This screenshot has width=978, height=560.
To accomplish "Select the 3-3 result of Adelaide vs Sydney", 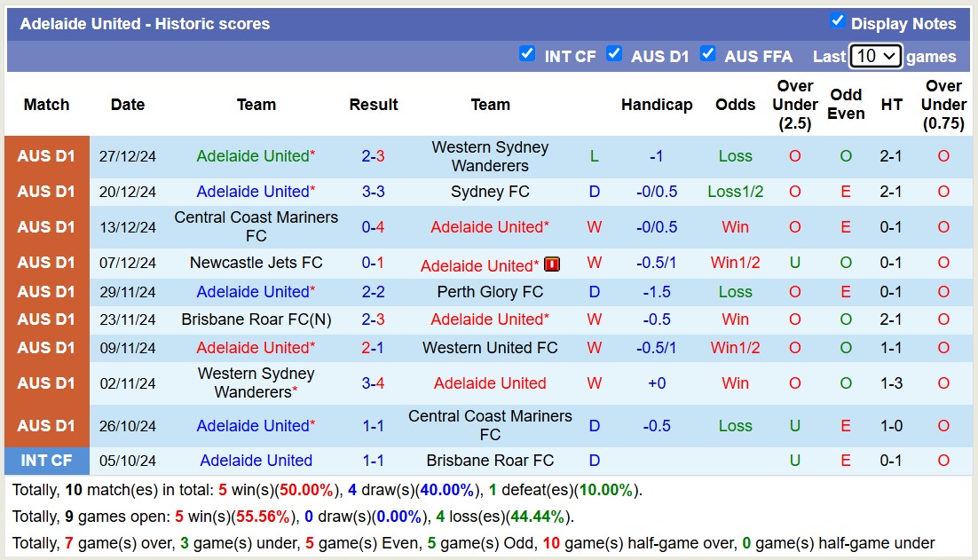I will (374, 192).
